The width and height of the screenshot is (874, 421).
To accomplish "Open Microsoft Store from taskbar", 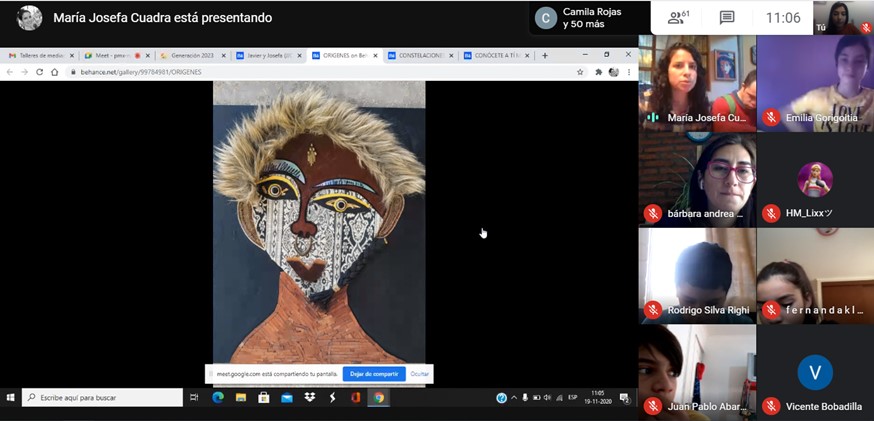I will [264, 398].
